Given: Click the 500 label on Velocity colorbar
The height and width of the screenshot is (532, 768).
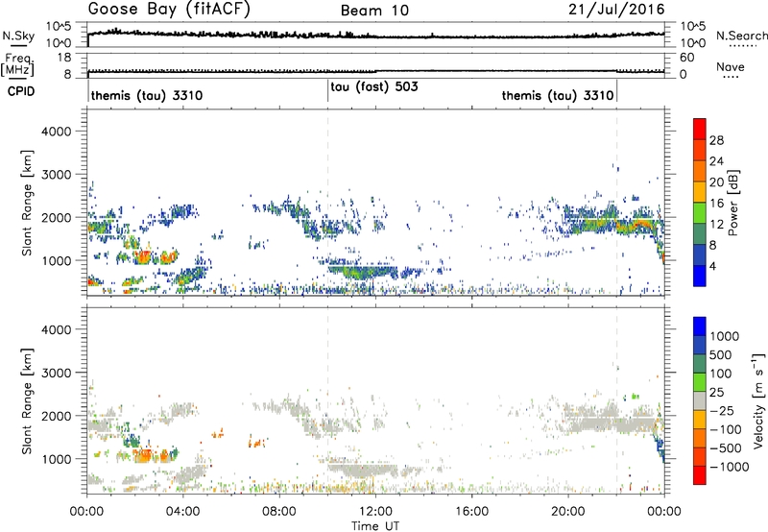Looking at the screenshot, I should 720,354.
